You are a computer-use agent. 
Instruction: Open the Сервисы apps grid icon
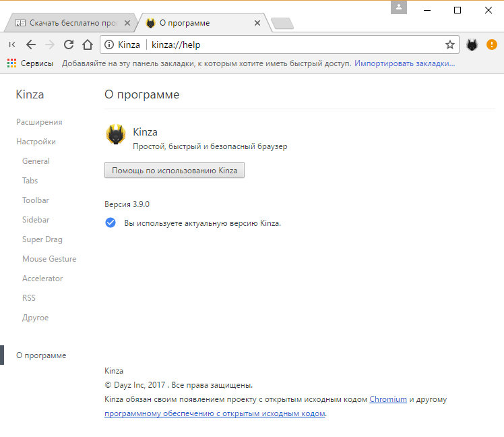(11, 63)
